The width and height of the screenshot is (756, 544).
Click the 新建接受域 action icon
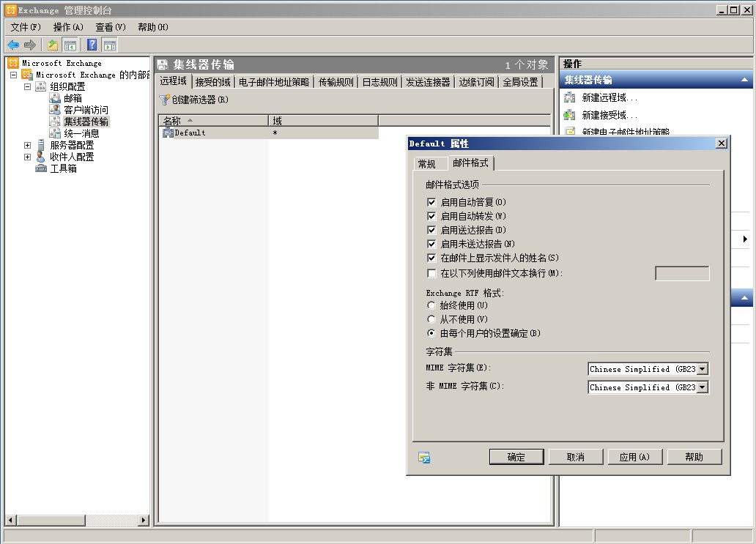click(570, 115)
